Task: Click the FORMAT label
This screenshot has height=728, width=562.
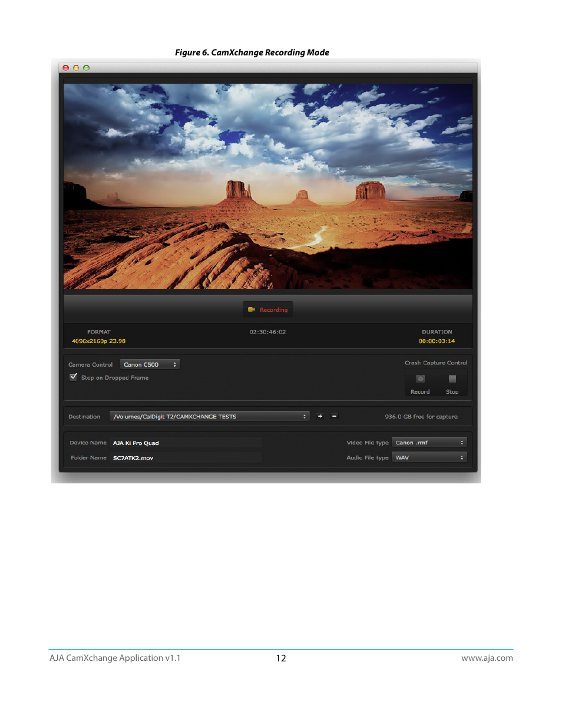Action: coord(99,332)
